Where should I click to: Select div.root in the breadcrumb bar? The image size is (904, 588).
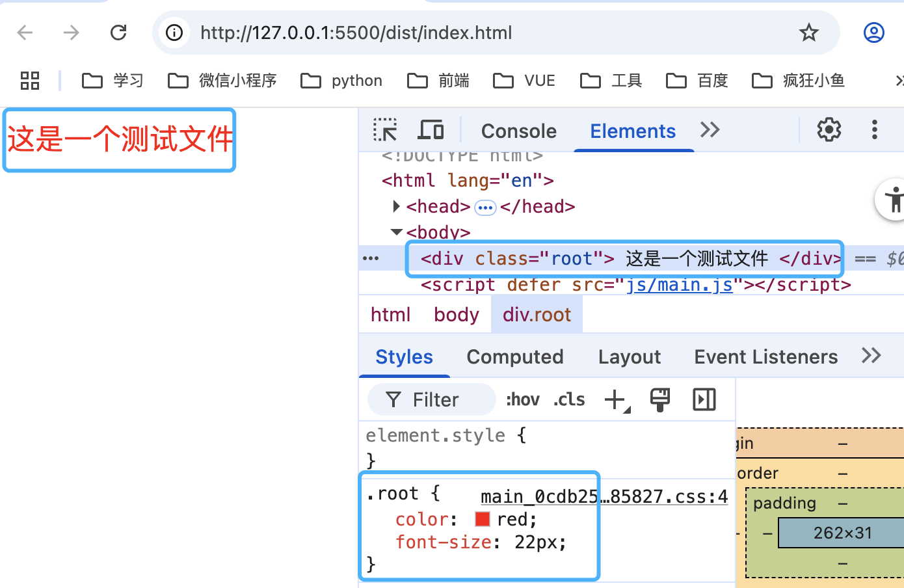[x=537, y=314]
